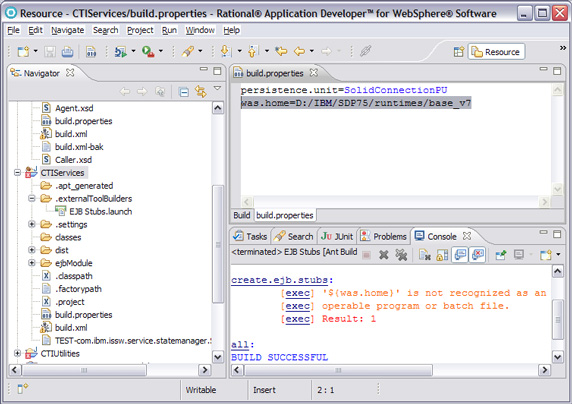
Task: Expand the ejbModule folder
Action: [32, 263]
